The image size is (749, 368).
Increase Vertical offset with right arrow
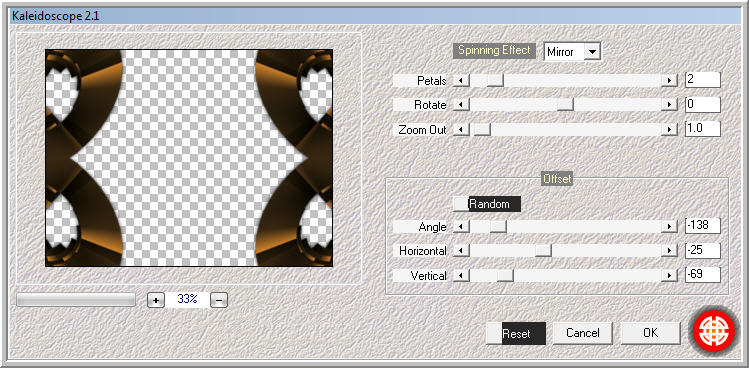[670, 275]
